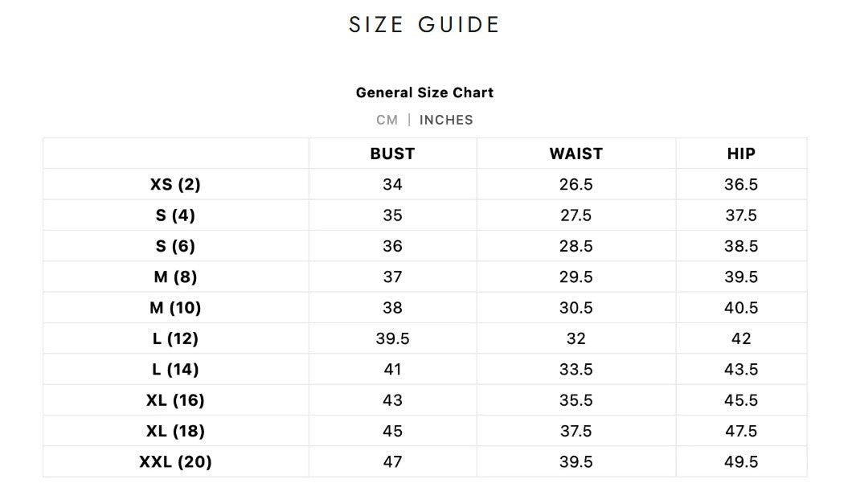
Task: Click the hip value 49.5 for XXL (20)
Action: point(741,462)
